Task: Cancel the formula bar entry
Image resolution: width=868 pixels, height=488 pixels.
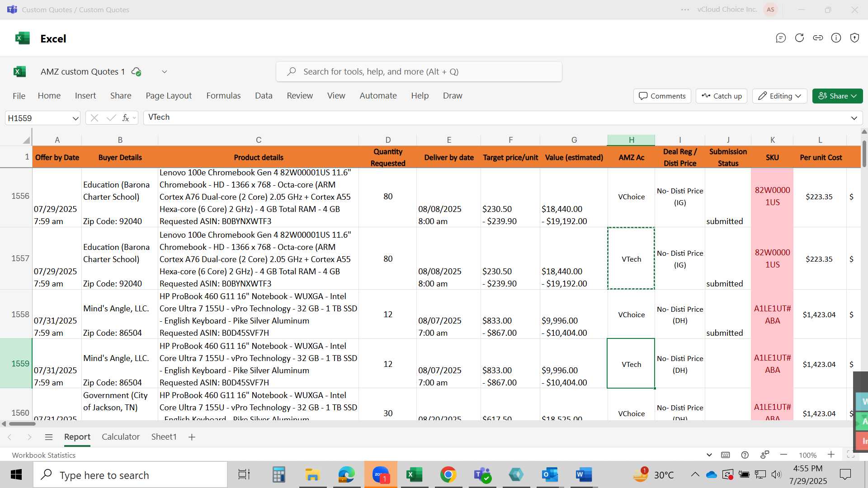Action: 94,118
